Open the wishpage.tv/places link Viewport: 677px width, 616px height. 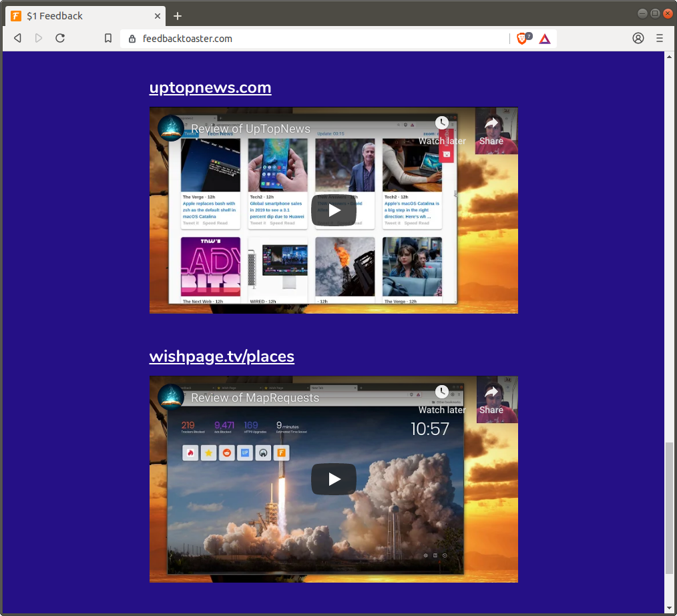222,356
